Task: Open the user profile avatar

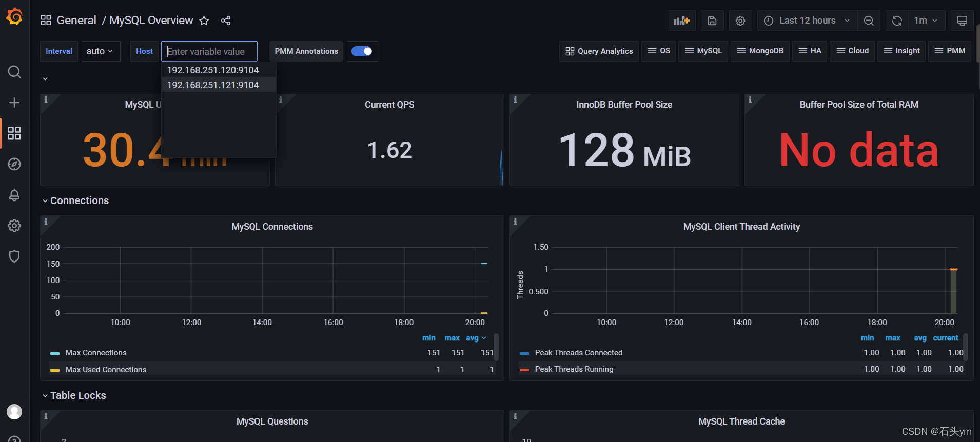Action: [14, 411]
